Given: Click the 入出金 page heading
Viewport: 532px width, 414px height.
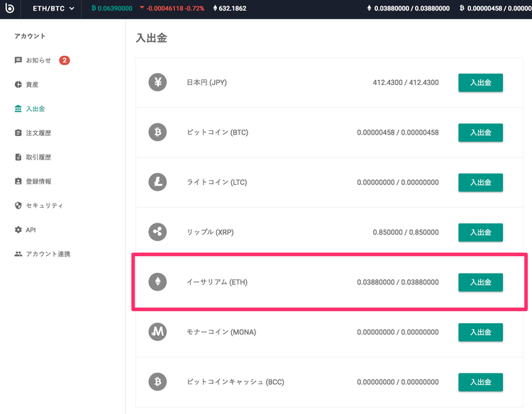Looking at the screenshot, I should (151, 38).
